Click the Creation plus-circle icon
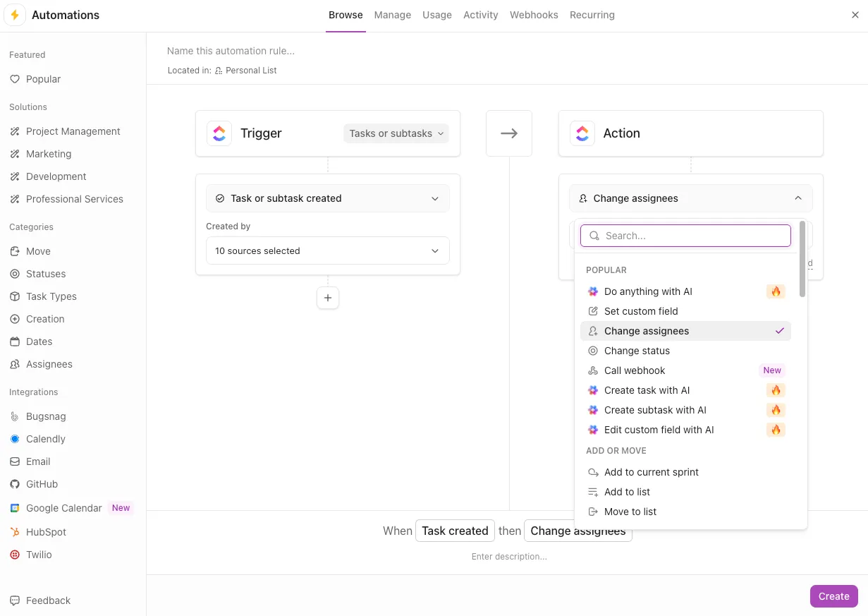The height and width of the screenshot is (616, 868). 15,319
